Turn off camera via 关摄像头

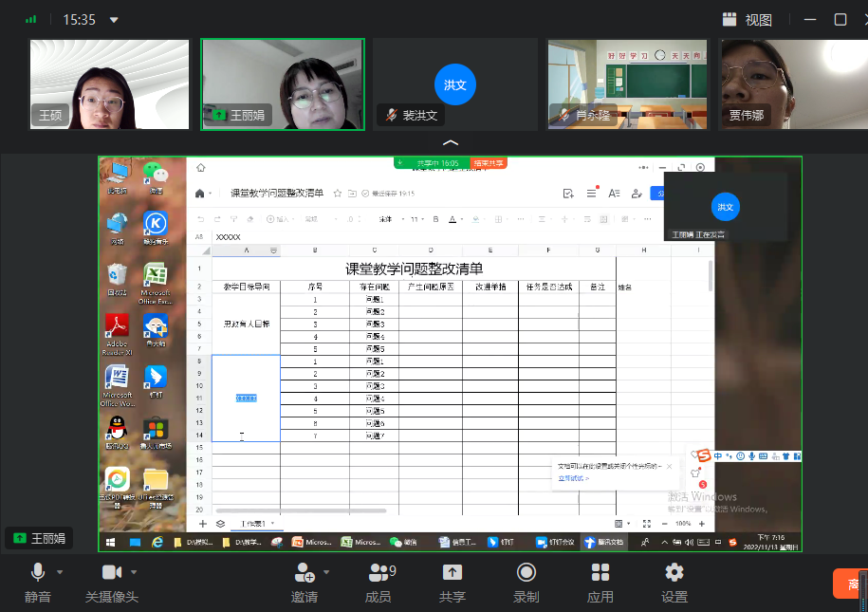[112, 574]
